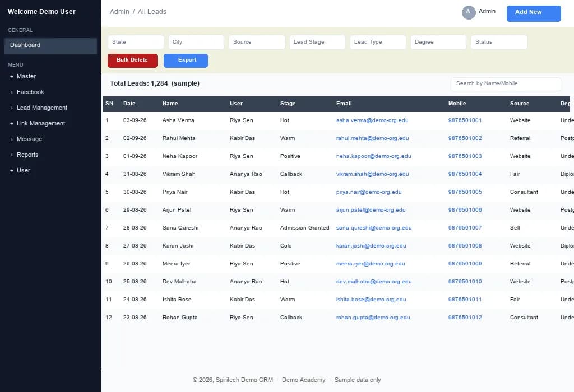Select the name Sana Qureshi
Viewport: 574px width, 392px height.
(180, 228)
